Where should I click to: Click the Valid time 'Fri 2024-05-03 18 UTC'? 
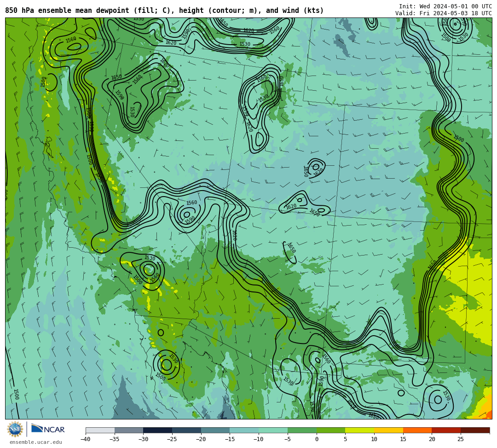tap(456, 13)
